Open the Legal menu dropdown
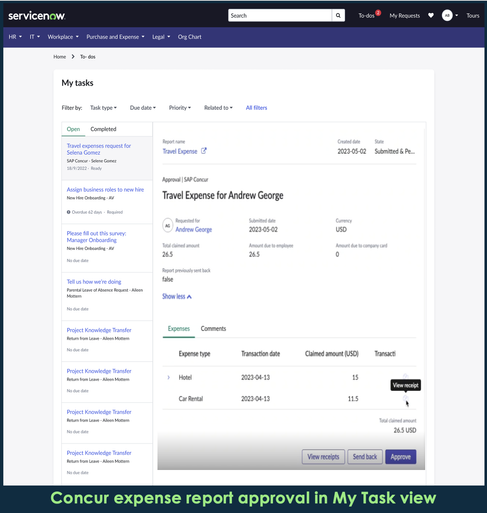Screen dimensions: 487x513 click(161, 37)
